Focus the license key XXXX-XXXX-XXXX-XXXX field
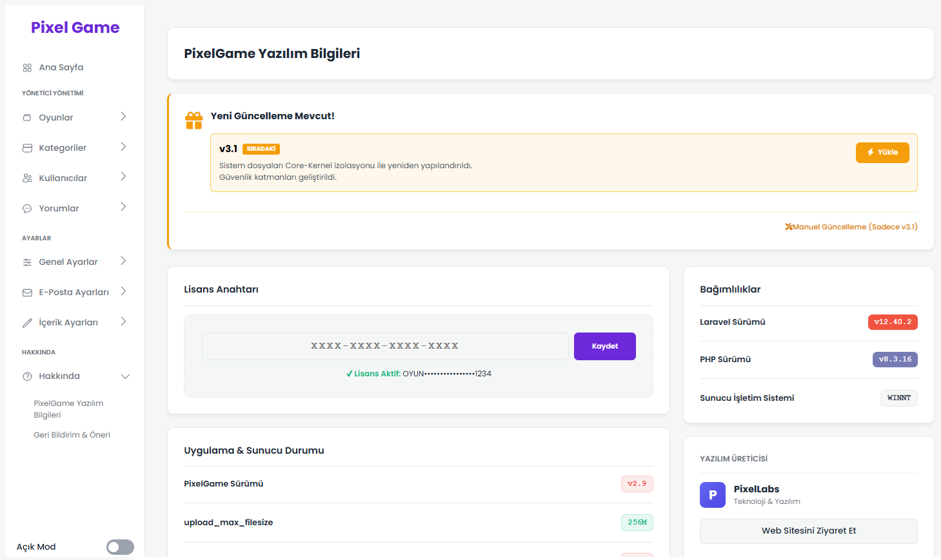 coord(385,347)
